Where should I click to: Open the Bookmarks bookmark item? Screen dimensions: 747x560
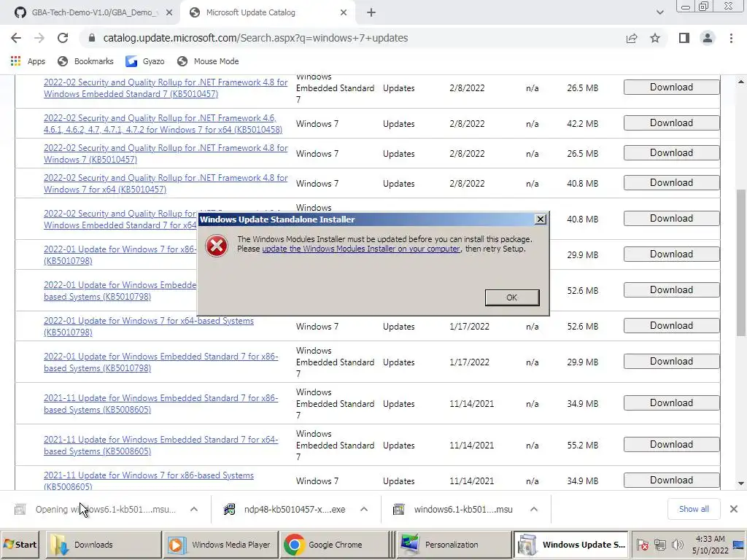85,61
